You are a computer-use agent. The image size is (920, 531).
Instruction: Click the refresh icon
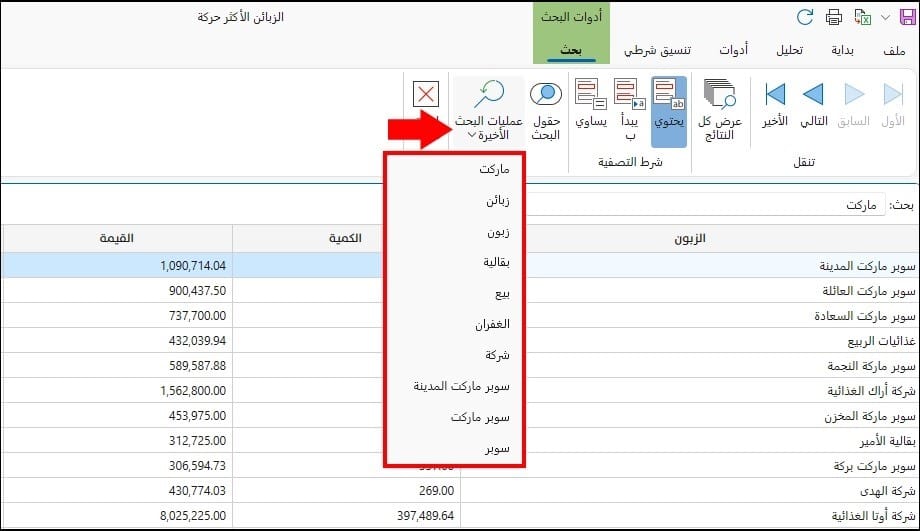tap(805, 17)
